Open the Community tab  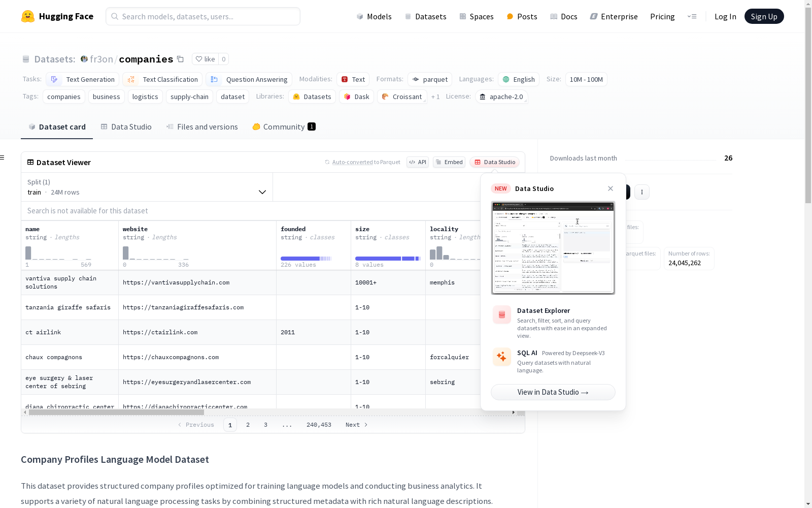pyautogui.click(x=284, y=126)
